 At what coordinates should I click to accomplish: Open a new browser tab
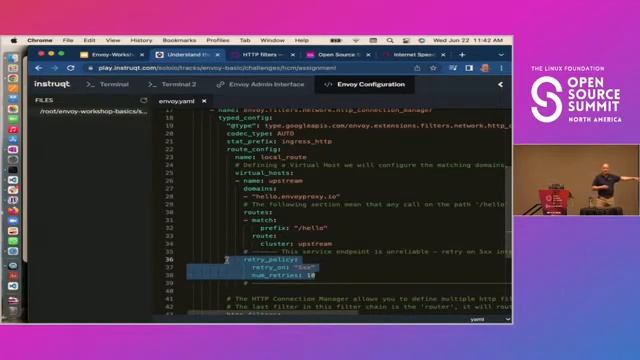coord(462,55)
